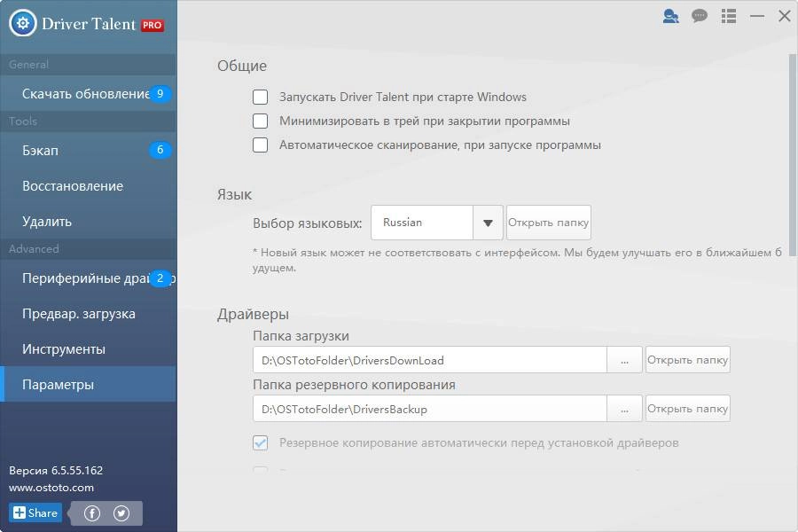Open the DriversDownLoad folder
The height and width of the screenshot is (532, 798).
pos(687,360)
